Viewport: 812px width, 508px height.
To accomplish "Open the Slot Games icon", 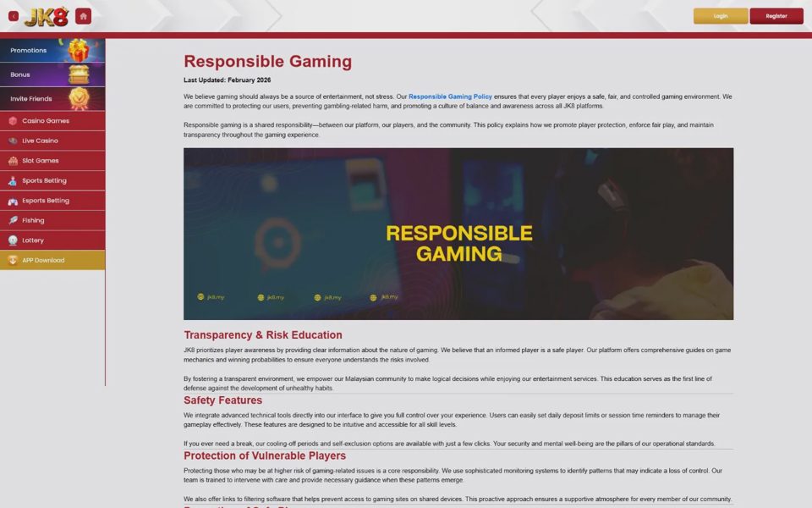I will (x=13, y=161).
